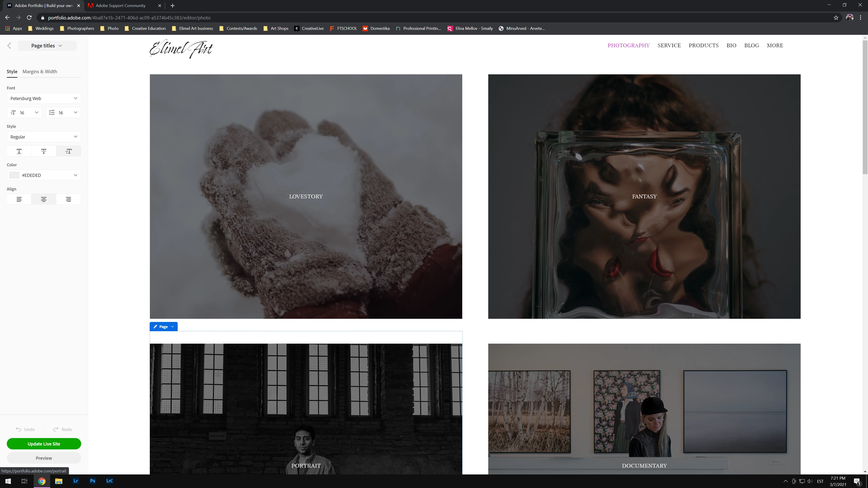Click Update Live Site button
This screenshot has width=868, height=488.
point(44,444)
